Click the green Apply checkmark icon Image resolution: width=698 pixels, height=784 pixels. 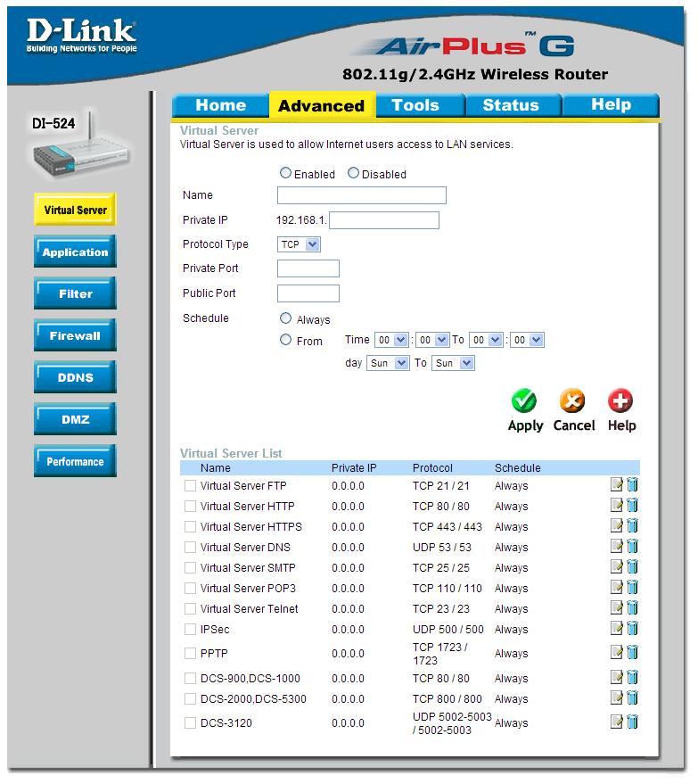(x=524, y=400)
